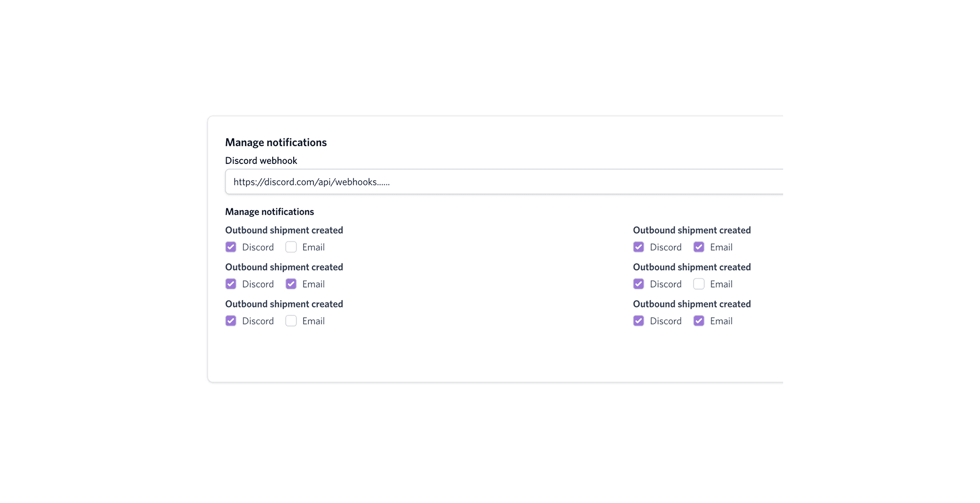Check Email checkbox in third left-column group

tap(291, 321)
